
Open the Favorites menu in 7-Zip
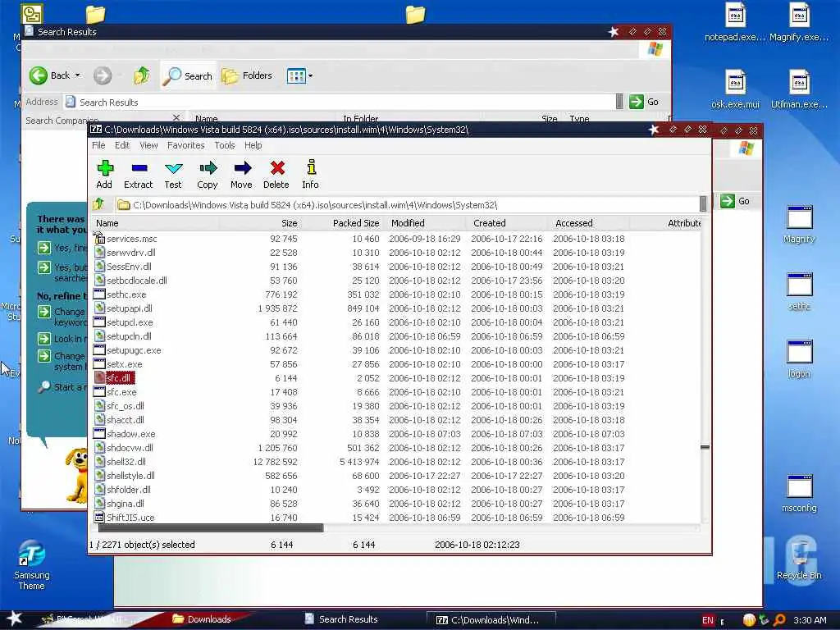tap(186, 145)
